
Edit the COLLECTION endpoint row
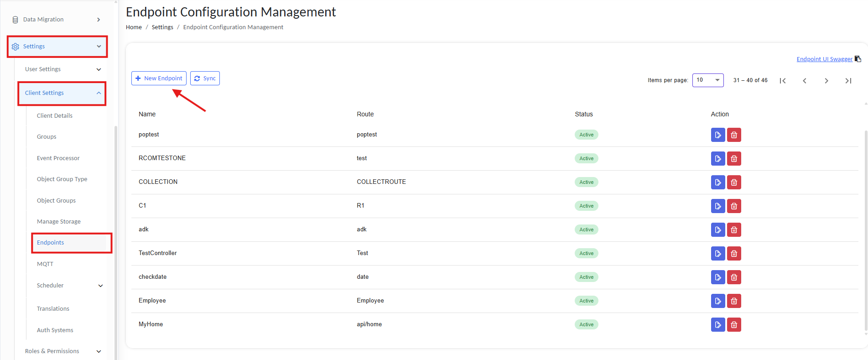[717, 183]
